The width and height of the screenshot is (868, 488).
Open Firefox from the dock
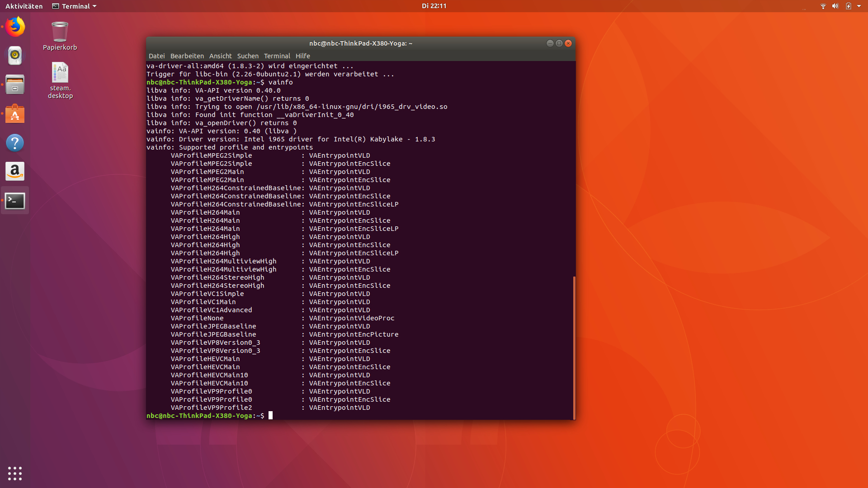[x=15, y=27]
